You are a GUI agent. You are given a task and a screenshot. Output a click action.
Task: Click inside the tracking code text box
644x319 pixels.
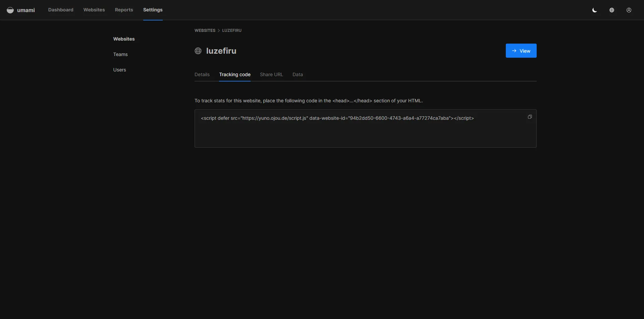[x=366, y=128]
